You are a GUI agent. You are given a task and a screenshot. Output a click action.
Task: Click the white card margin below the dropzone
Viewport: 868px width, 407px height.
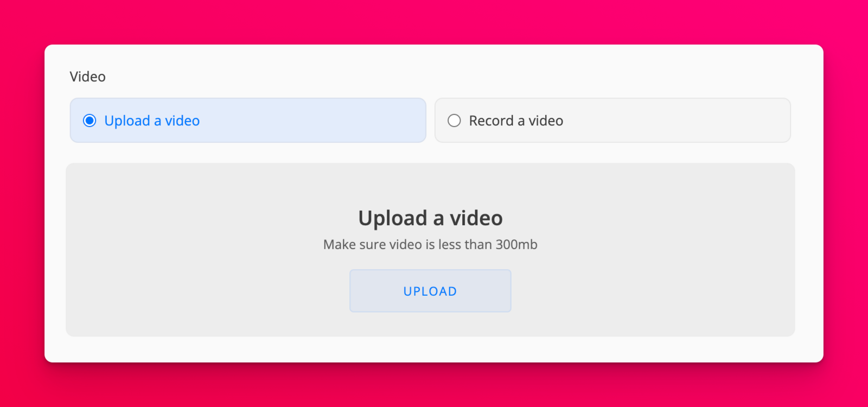430,349
